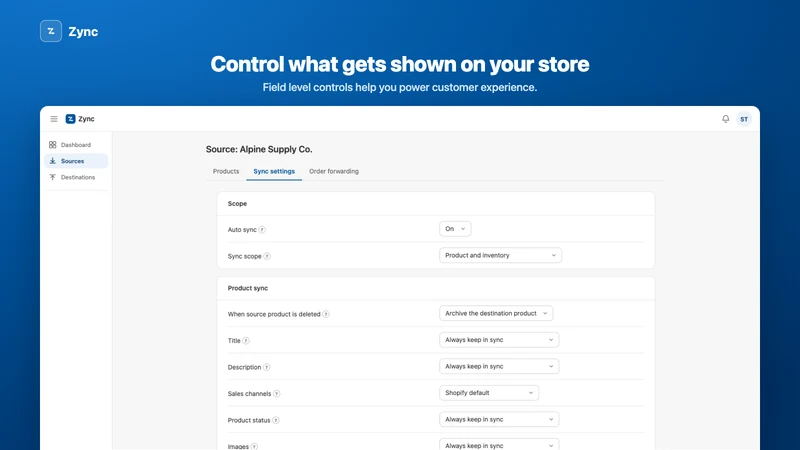
Task: Click the Sales channels label
Action: (x=249, y=394)
